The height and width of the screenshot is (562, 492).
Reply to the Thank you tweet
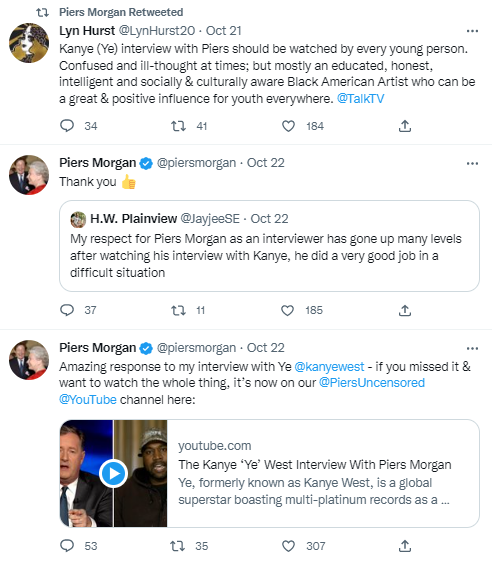(x=67, y=310)
